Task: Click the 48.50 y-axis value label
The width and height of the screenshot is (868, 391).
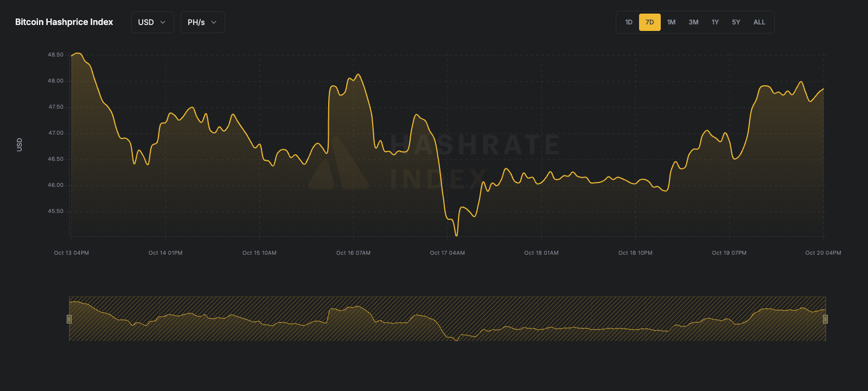Action: 55,55
